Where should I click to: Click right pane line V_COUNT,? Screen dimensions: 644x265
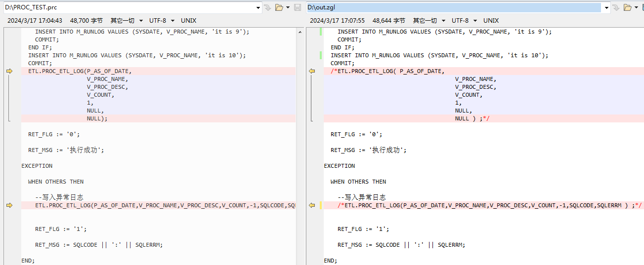pos(469,95)
